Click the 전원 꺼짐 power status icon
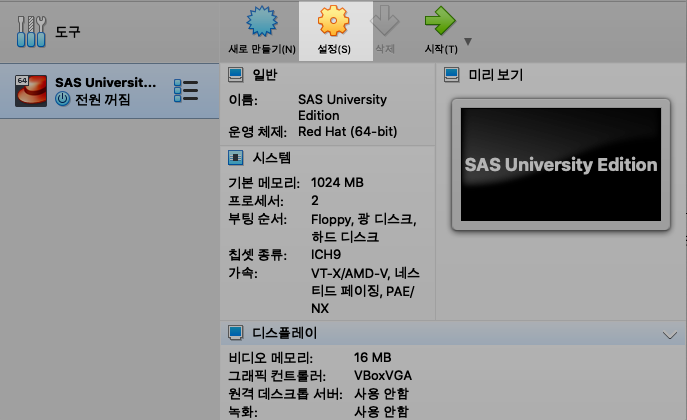The width and height of the screenshot is (687, 420). pyautogui.click(x=63, y=99)
